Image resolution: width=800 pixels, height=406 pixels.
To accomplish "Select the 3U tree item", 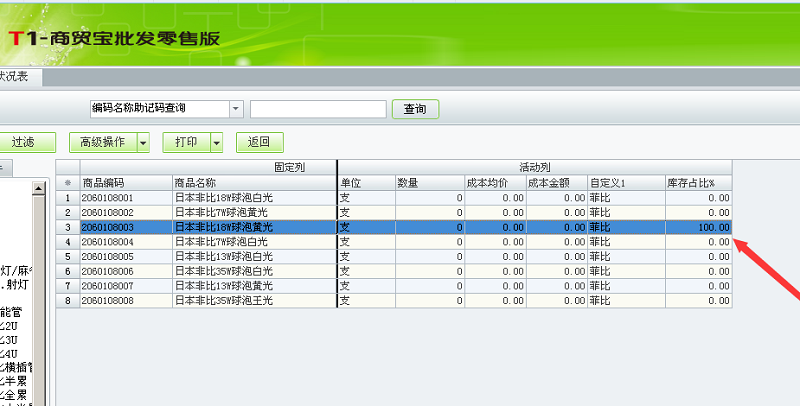I will tap(9, 340).
